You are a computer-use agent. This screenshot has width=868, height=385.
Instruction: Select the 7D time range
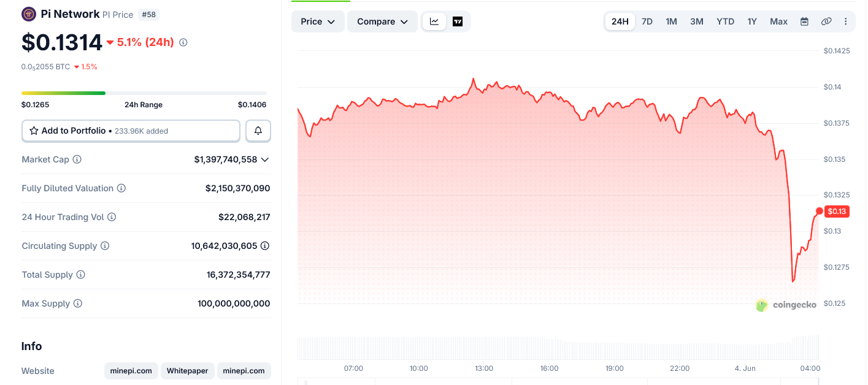[647, 21]
